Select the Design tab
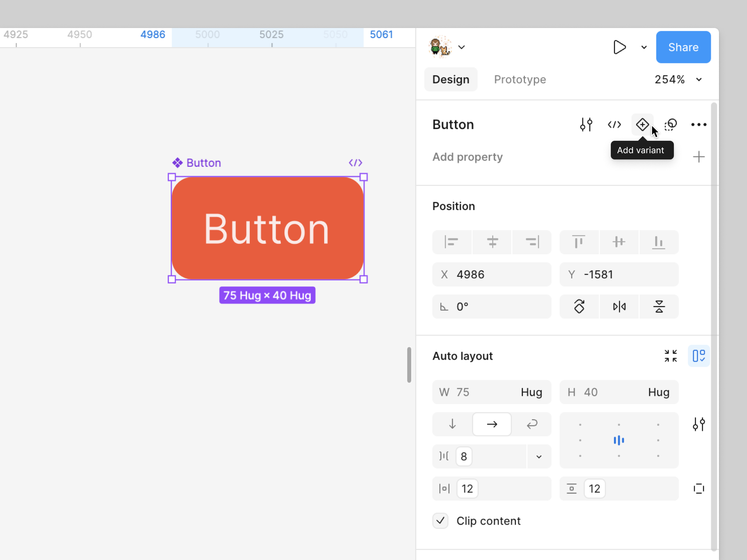Screen dimensions: 747x560 click(451, 80)
